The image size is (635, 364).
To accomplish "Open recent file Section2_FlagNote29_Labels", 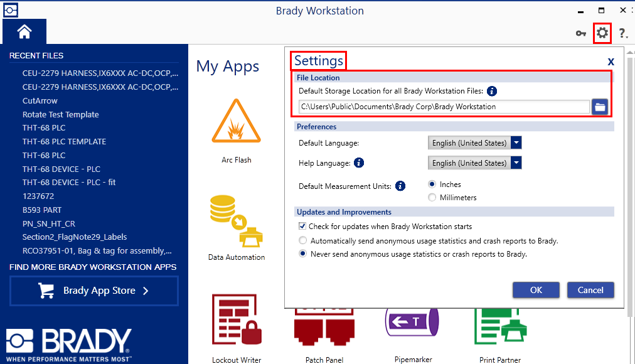I will [75, 237].
